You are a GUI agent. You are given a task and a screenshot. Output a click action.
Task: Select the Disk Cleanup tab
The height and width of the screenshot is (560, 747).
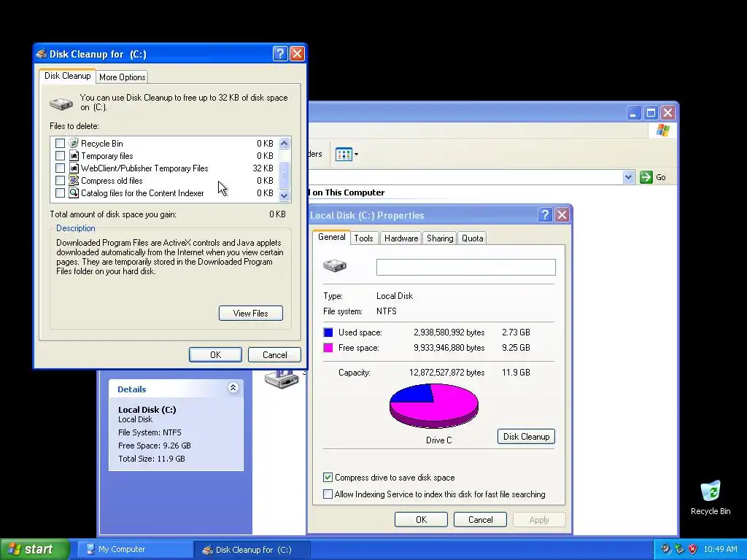(x=68, y=76)
